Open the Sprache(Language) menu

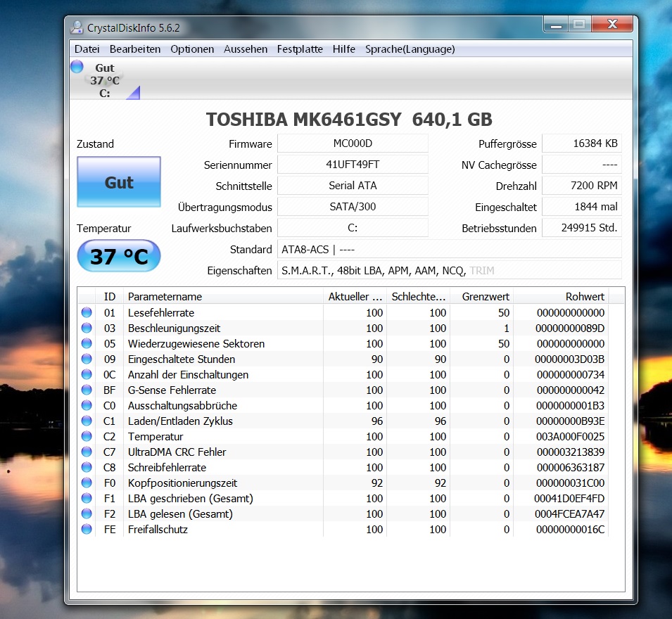coord(410,49)
